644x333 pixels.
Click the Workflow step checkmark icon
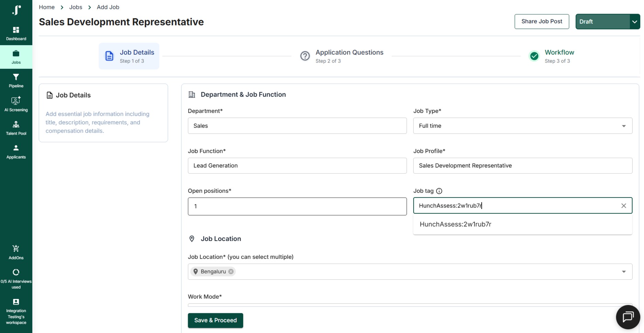[534, 56]
